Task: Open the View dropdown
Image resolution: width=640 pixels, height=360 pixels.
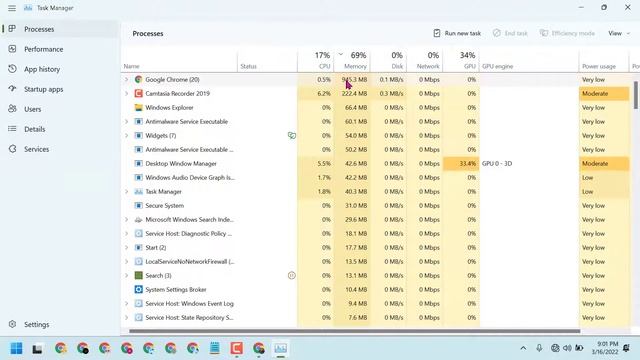Action: pos(619,33)
